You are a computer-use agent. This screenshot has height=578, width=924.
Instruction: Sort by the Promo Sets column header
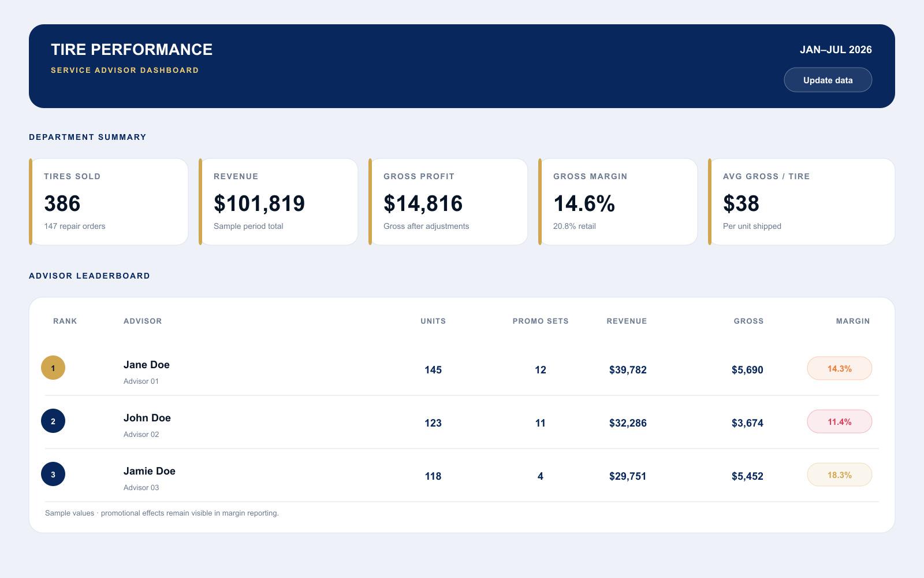click(541, 321)
